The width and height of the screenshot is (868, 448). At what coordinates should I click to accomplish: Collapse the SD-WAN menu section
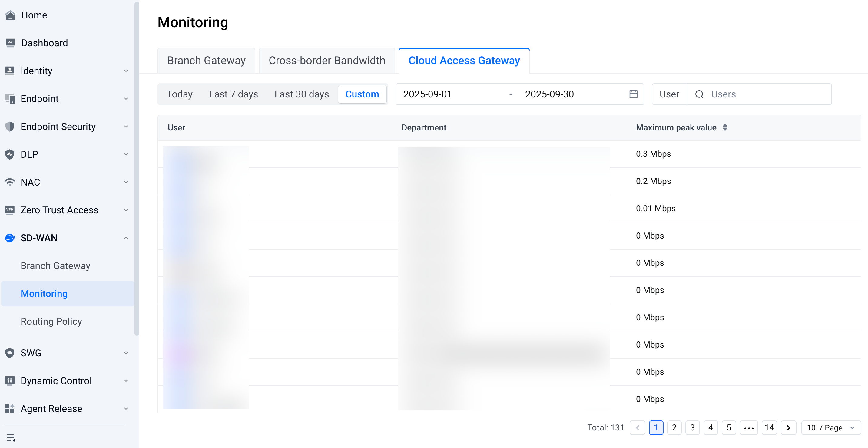point(126,238)
